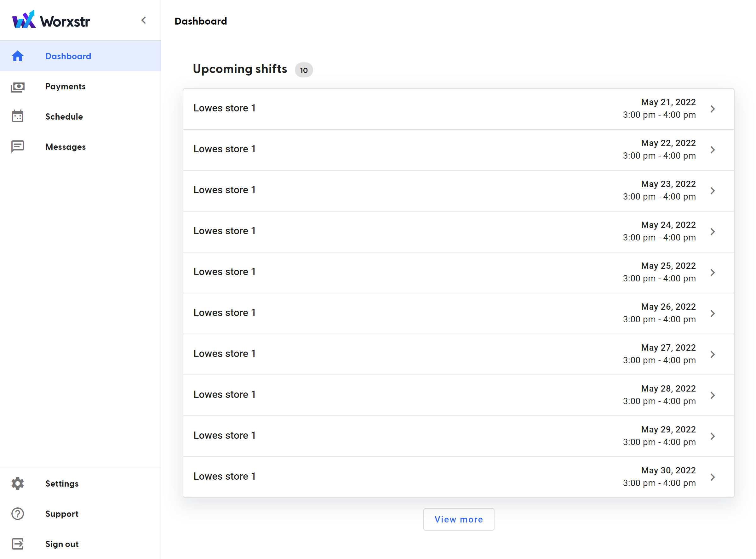Open the Messages section
Viewport: 756px width, 559px height.
(65, 147)
